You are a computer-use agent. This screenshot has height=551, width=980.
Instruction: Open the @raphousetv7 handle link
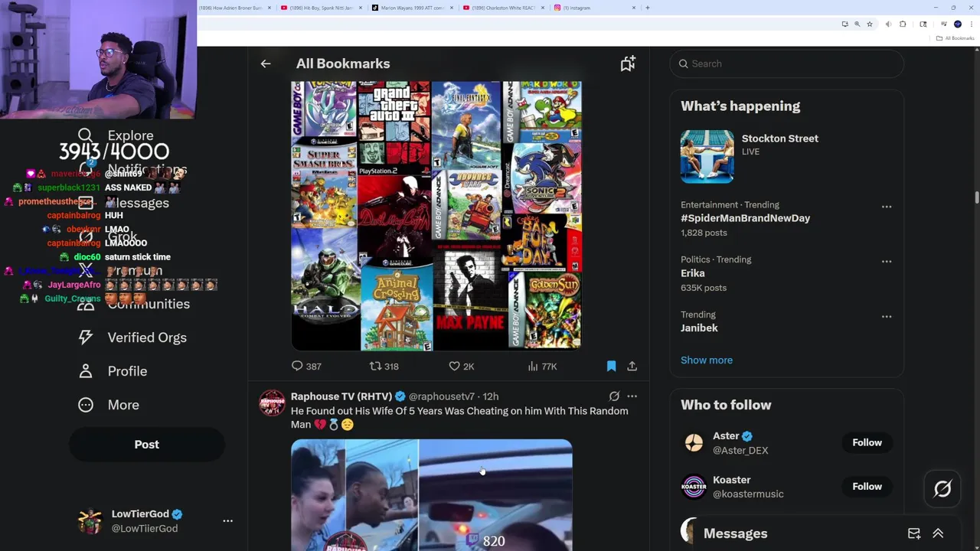[442, 396]
